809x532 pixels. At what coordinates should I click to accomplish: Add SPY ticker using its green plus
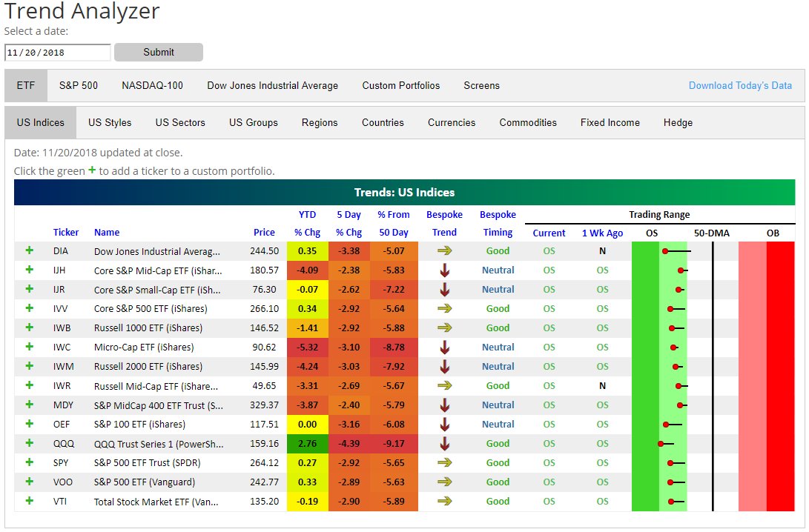[30, 462]
